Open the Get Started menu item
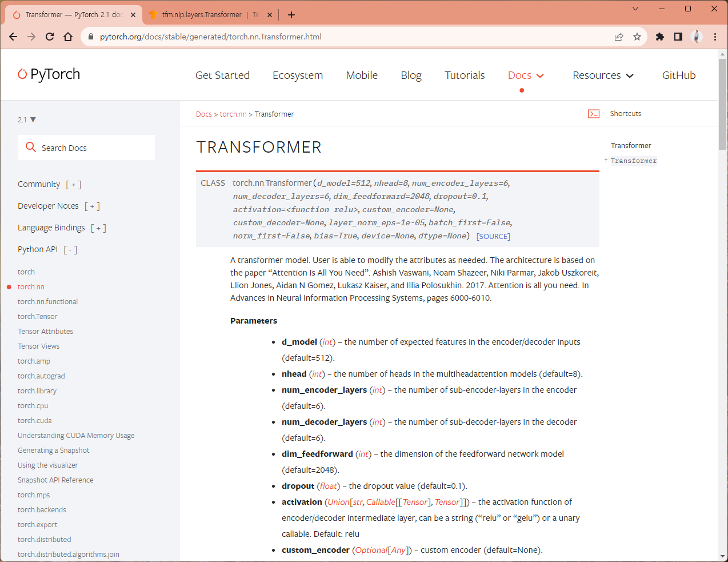Image resolution: width=728 pixels, height=562 pixels. (222, 75)
